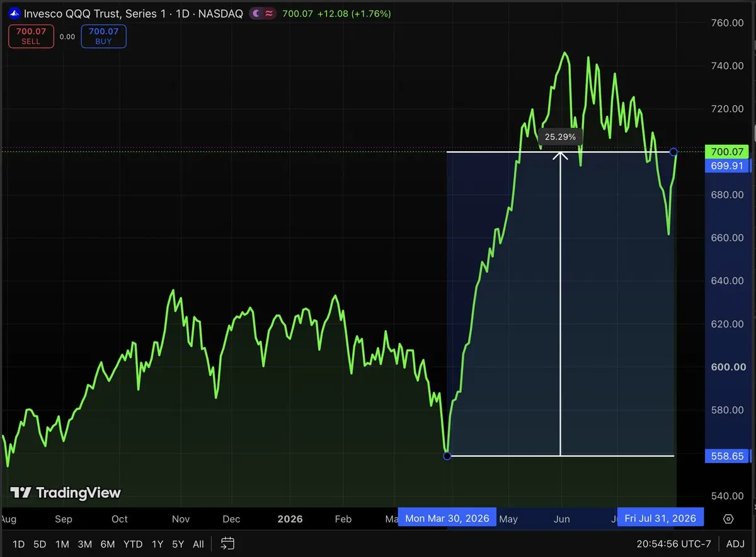Click the 25.29% measurement label
The width and height of the screenshot is (756, 557).
tap(560, 136)
